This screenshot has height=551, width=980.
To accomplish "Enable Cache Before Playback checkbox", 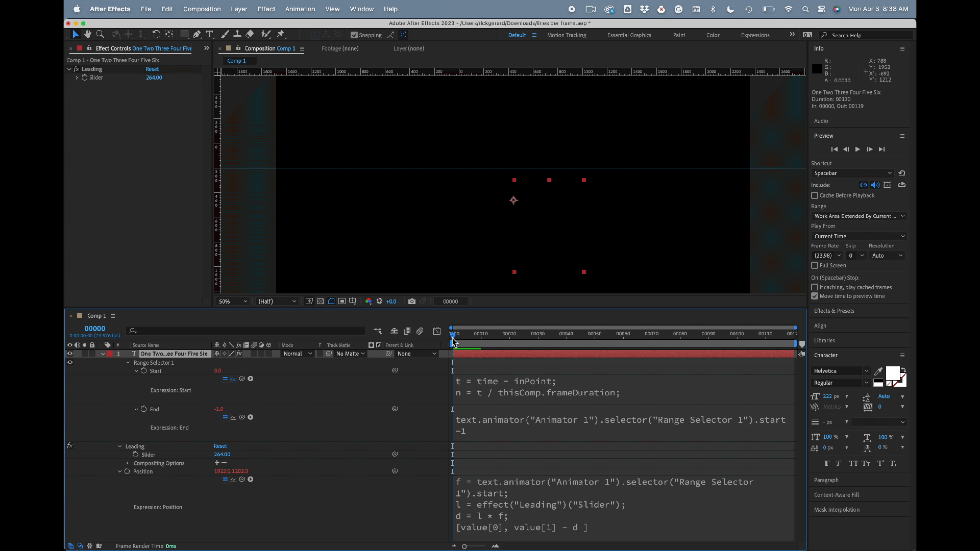I will 815,195.
